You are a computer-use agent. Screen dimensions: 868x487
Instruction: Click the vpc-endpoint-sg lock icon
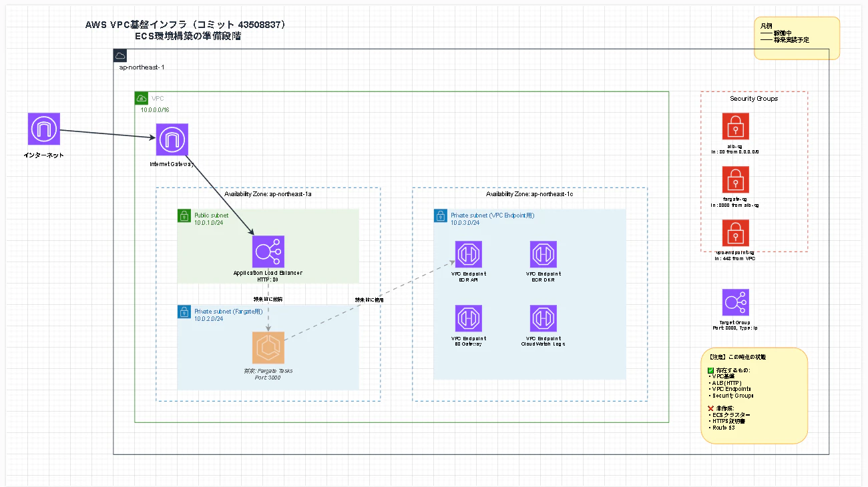point(736,233)
